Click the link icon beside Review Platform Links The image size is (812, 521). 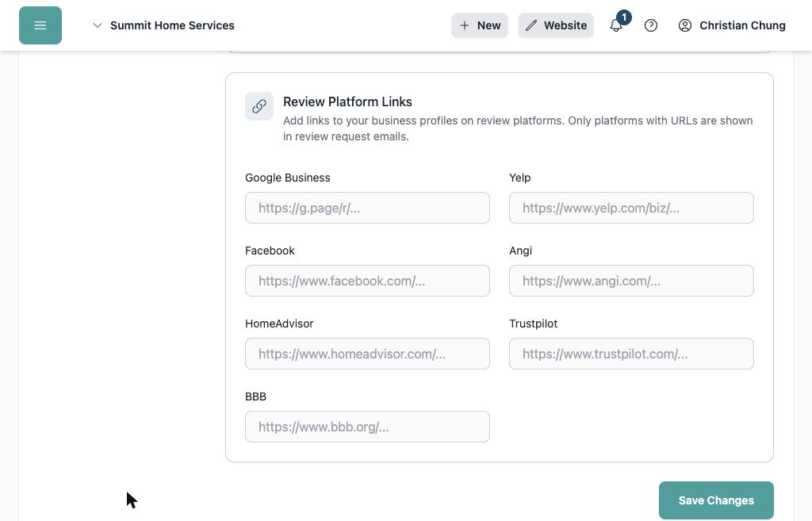259,106
